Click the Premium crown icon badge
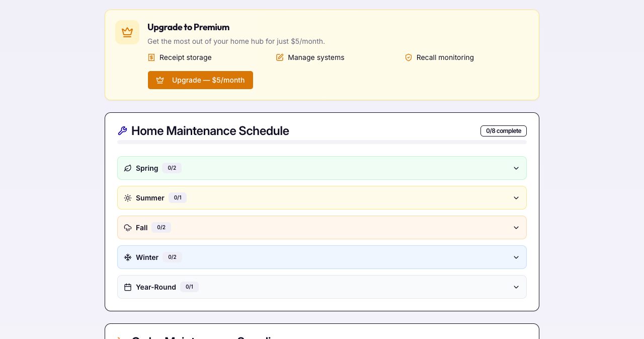Viewport: 644px width, 339px height. tap(127, 32)
